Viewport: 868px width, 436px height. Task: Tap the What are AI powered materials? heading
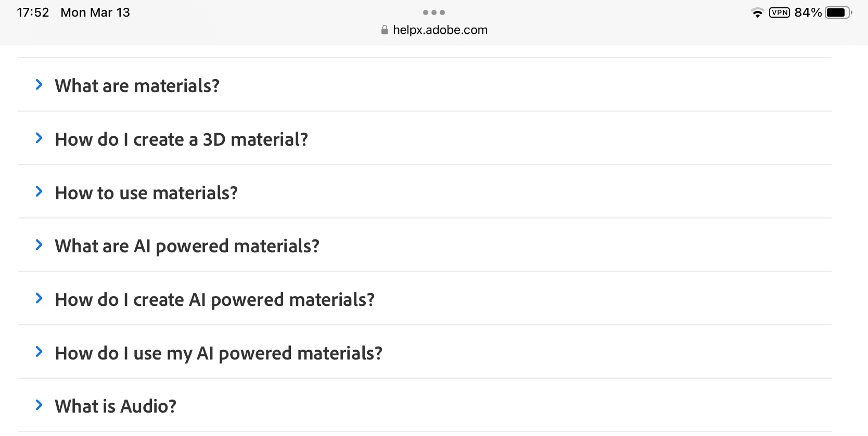pos(187,246)
